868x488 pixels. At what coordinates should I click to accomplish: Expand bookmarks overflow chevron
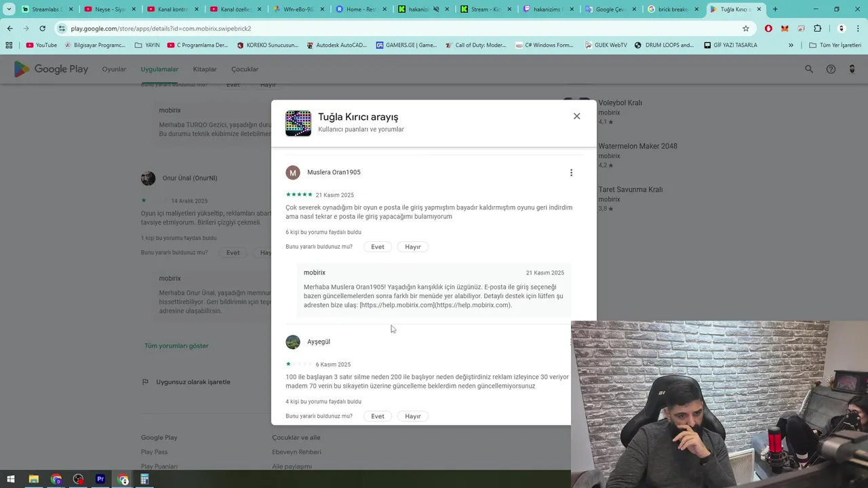pos(791,45)
